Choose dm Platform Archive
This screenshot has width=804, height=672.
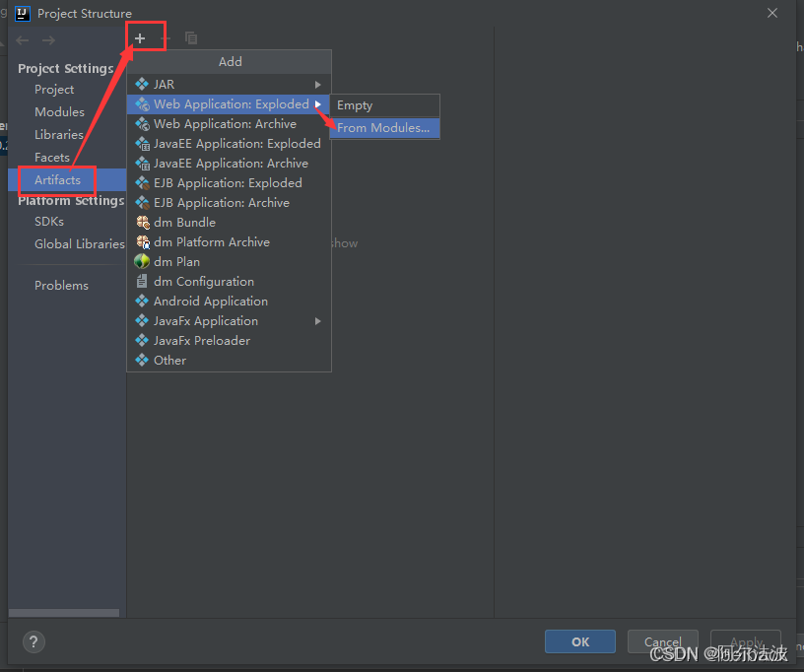pyautogui.click(x=229, y=242)
